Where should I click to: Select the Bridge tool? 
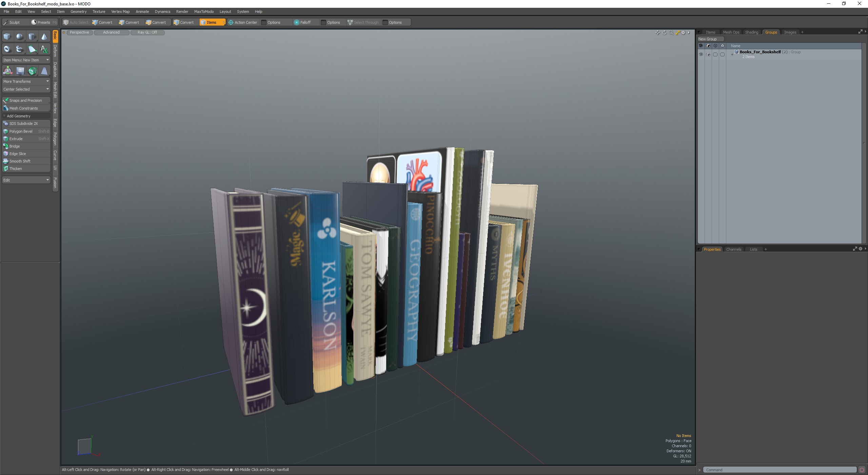pos(26,146)
